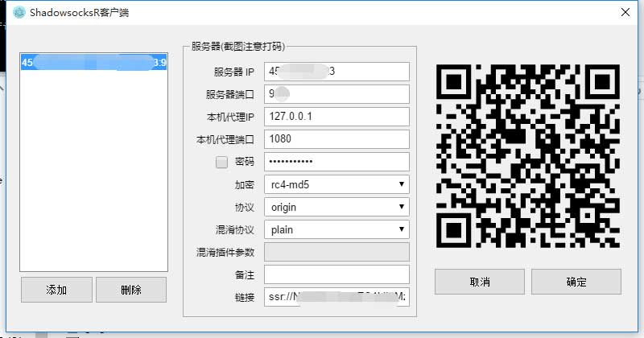Open the 加密 dropdown showing rc4-md5
Viewport: 644px width, 338px height.
click(x=336, y=184)
